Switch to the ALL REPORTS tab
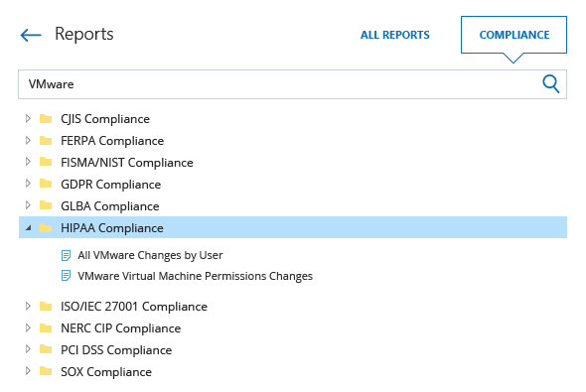Viewport: 586px width, 392px height. pyautogui.click(x=395, y=35)
